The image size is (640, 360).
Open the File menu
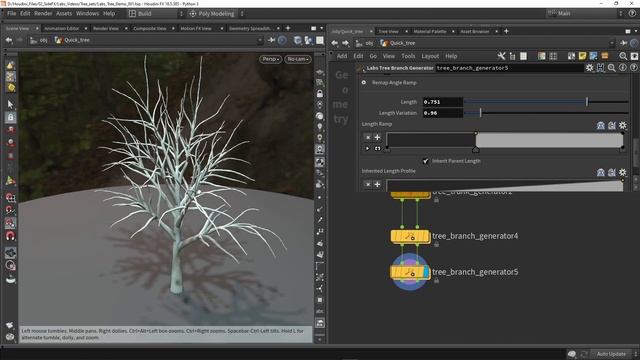pos(11,13)
